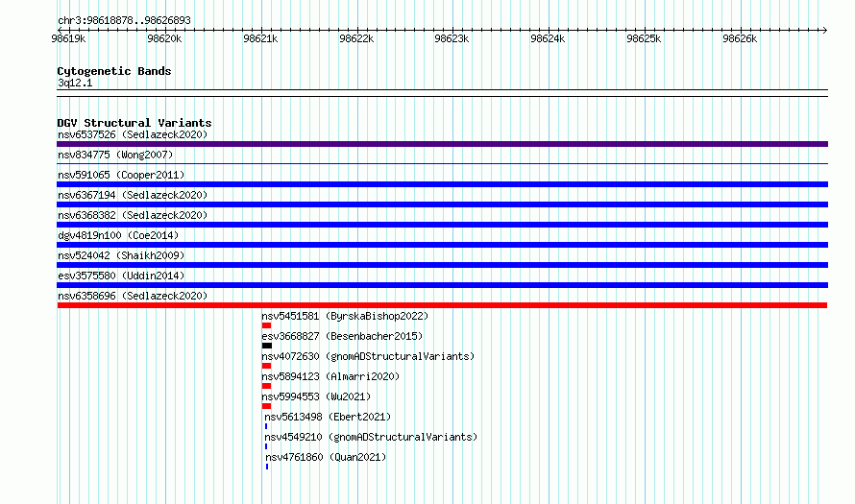The width and height of the screenshot is (855, 504).
Task: Click the 98625k ruler label
Action: click(x=644, y=38)
